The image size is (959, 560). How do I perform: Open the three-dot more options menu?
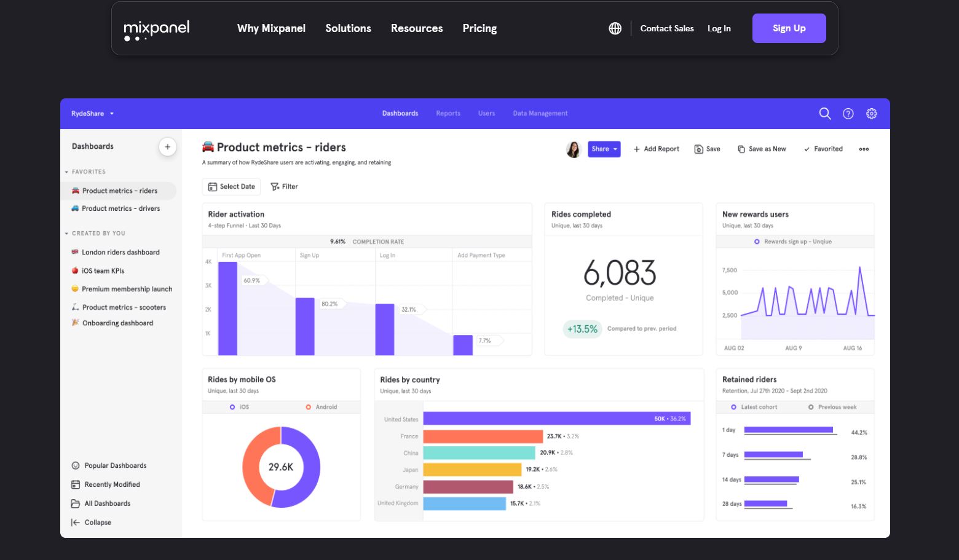point(864,149)
